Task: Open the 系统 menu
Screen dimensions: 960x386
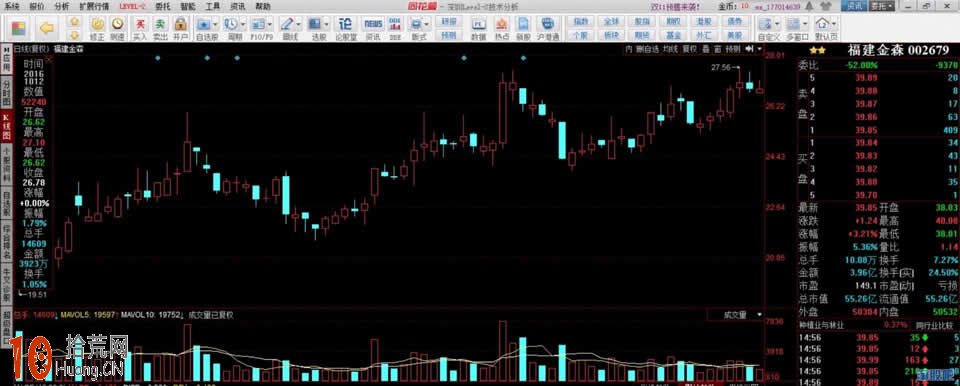Action: 11,6
